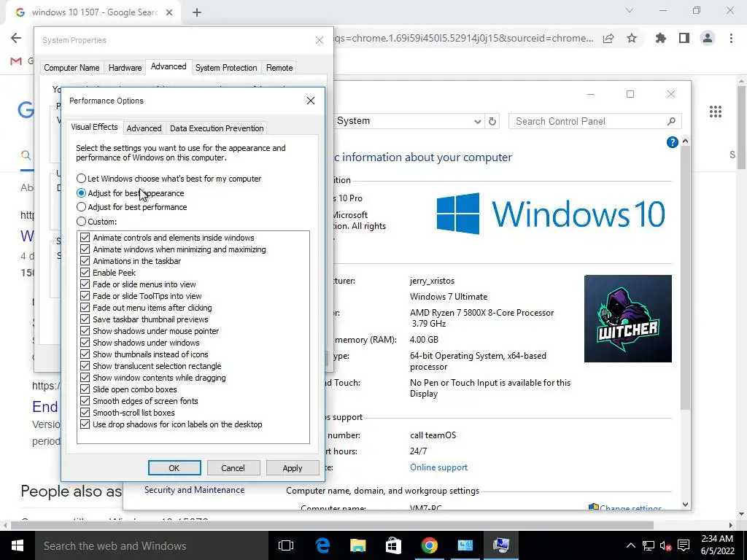Uncheck Use drop shadows for icon labels
The image size is (747, 560).
click(x=85, y=424)
